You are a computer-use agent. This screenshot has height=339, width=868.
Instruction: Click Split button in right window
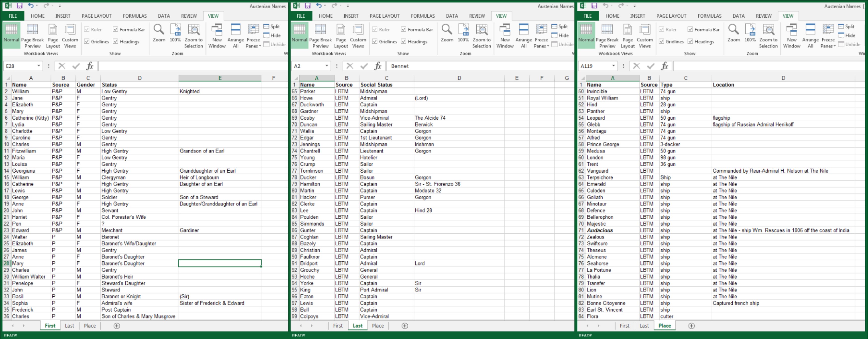(x=846, y=27)
